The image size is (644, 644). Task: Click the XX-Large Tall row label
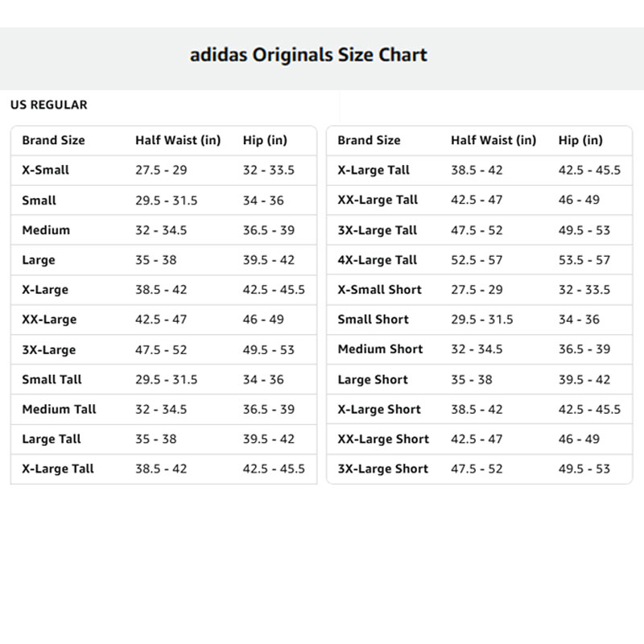click(x=378, y=200)
